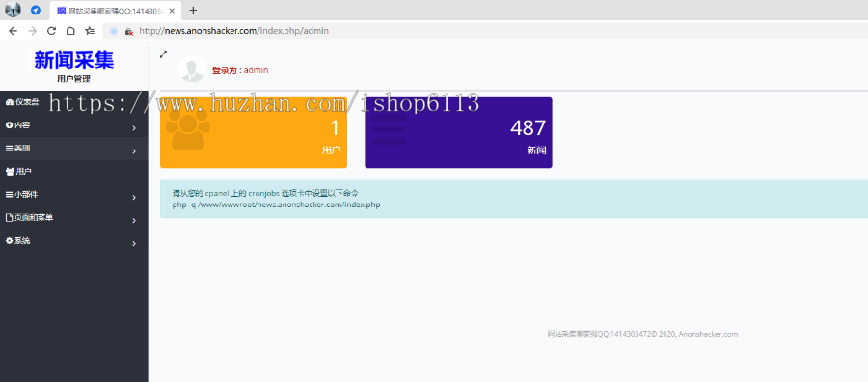
Task: Expand the 类别 submenu chevron
Action: point(134,151)
